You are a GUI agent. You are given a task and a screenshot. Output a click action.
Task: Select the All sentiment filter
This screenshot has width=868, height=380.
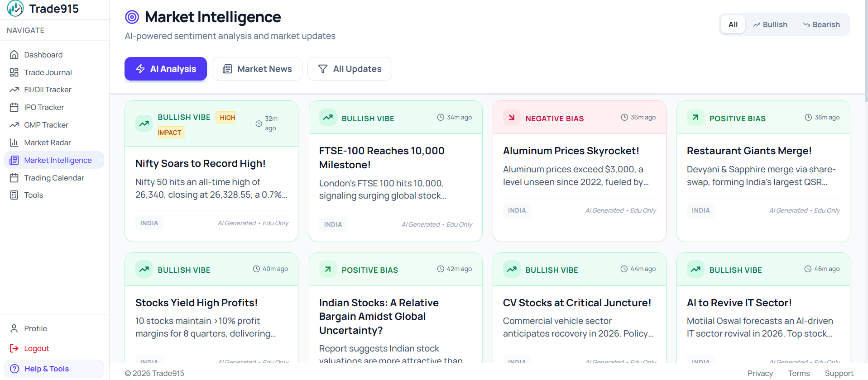733,24
